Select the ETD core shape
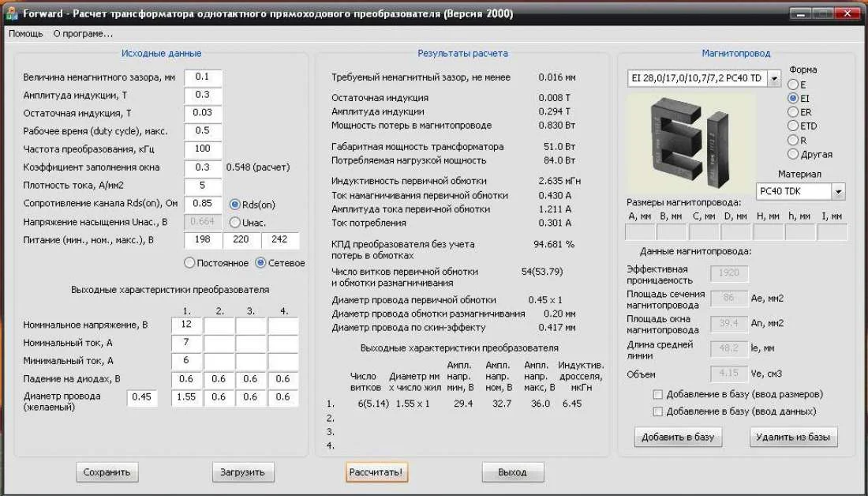Screen dimensions: 868x496 click(x=793, y=126)
